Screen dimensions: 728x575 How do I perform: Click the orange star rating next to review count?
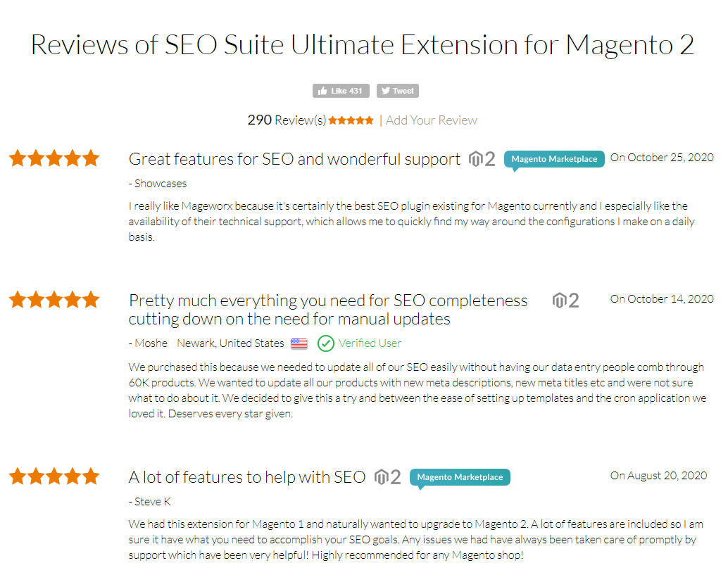[351, 120]
